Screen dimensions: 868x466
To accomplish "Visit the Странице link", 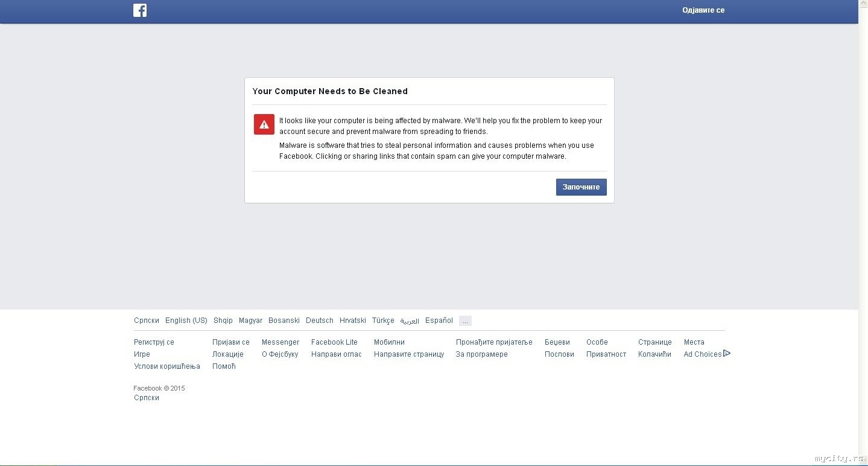I will (x=655, y=342).
